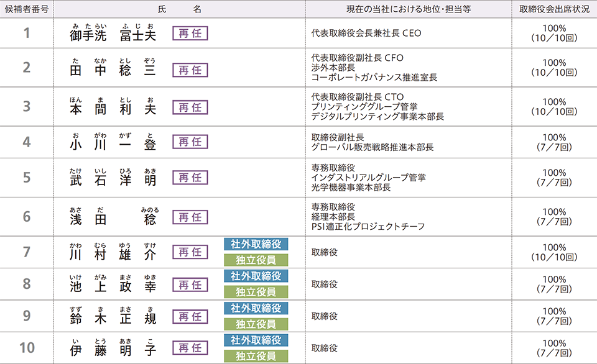Select the name 小川 一登

[x=113, y=142]
